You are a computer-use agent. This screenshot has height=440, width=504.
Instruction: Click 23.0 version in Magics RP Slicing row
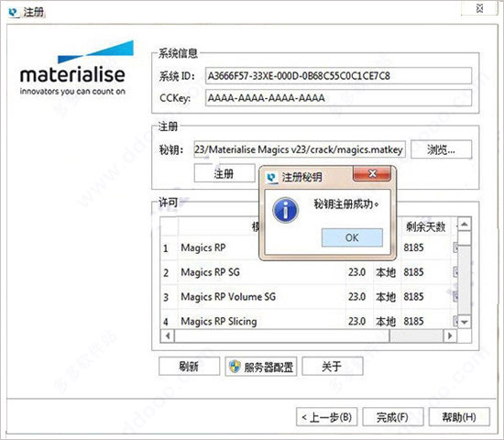(x=356, y=321)
